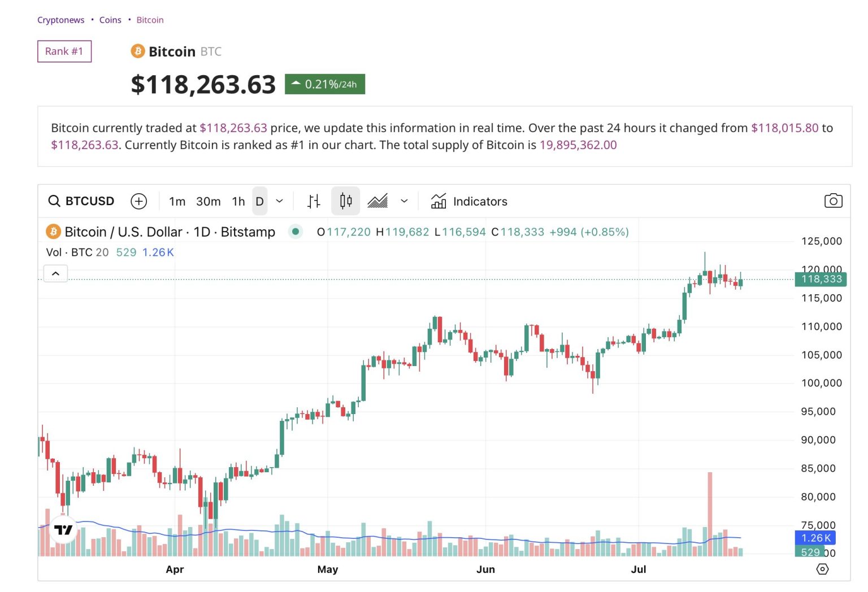This screenshot has height=592, width=868.
Task: Click the Rank #1 badge
Action: [64, 51]
